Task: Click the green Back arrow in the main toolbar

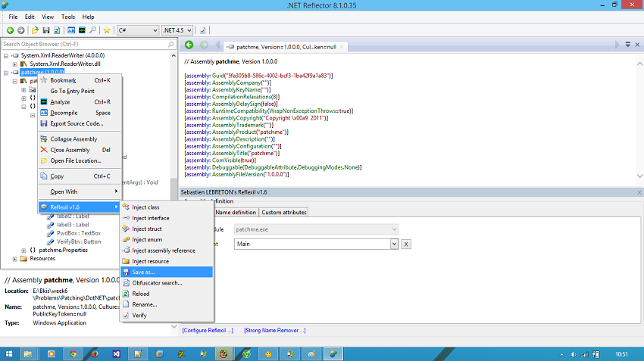Action: (x=11, y=30)
